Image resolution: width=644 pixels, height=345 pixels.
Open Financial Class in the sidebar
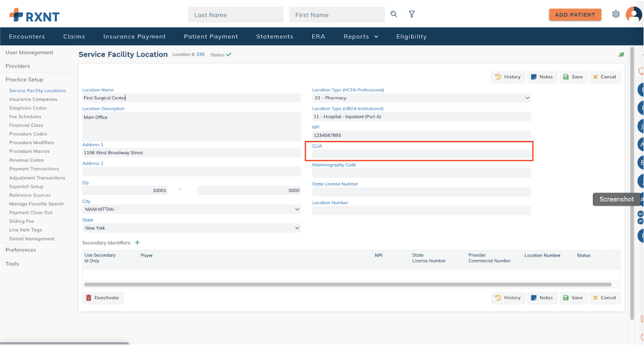pyautogui.click(x=26, y=125)
